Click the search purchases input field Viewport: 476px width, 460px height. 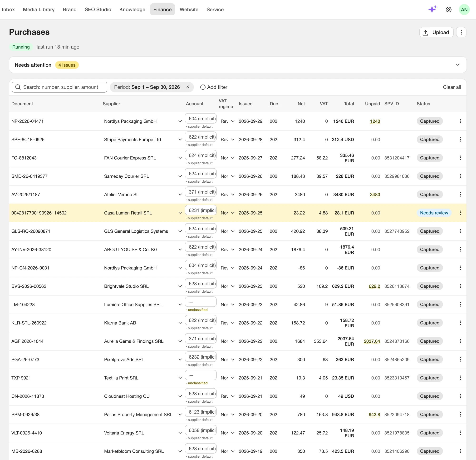pyautogui.click(x=59, y=87)
